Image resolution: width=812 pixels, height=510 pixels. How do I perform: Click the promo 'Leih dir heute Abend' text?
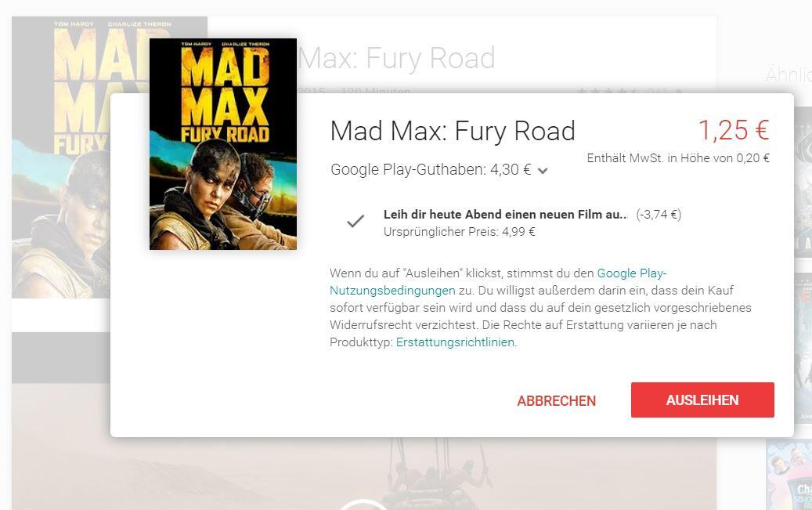505,215
